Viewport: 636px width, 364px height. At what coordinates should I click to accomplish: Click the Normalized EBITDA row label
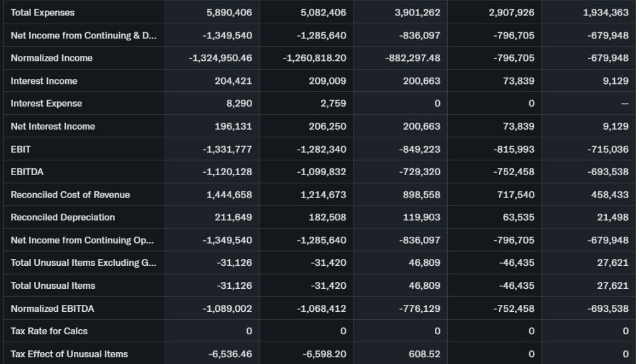tap(52, 308)
